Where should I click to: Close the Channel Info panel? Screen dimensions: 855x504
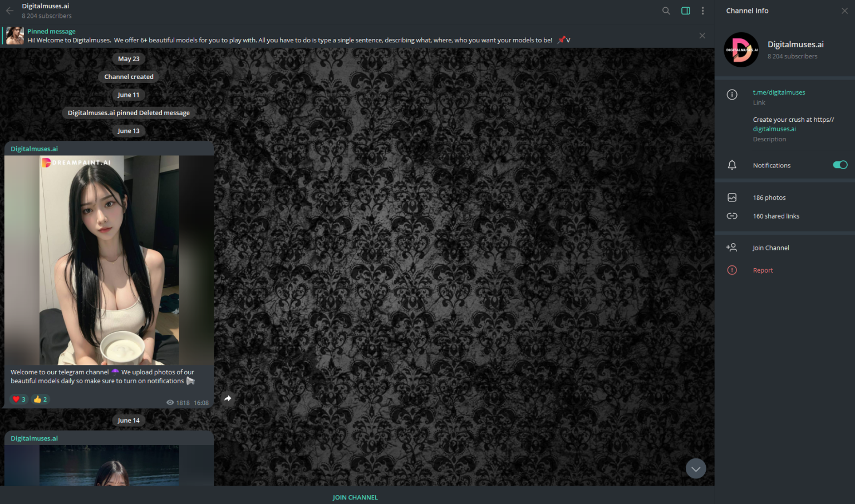844,11
